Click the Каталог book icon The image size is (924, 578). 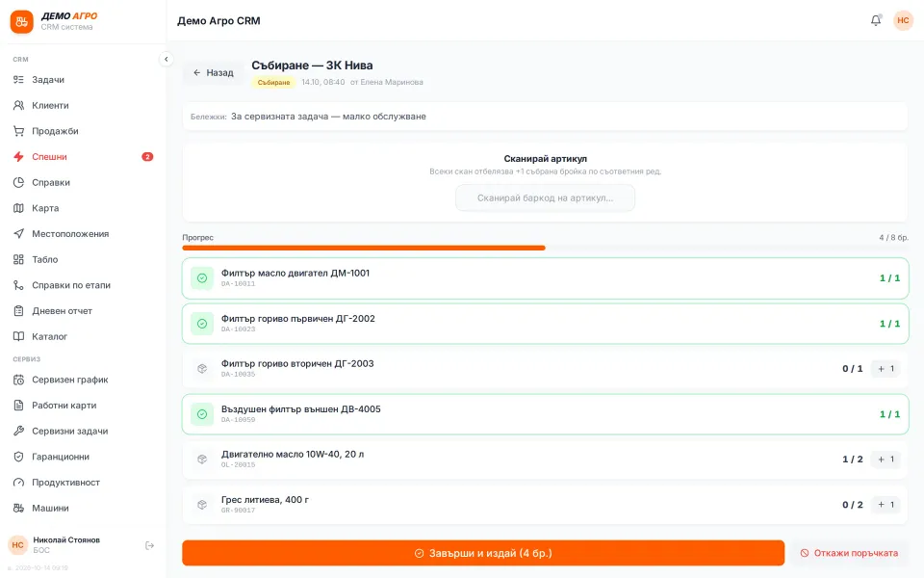tap(19, 336)
